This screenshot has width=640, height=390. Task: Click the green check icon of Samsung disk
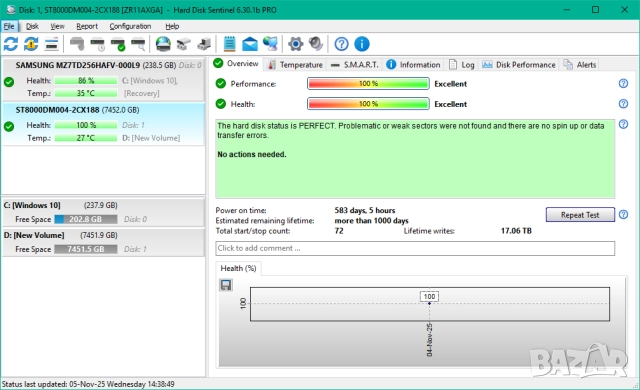pos(9,82)
